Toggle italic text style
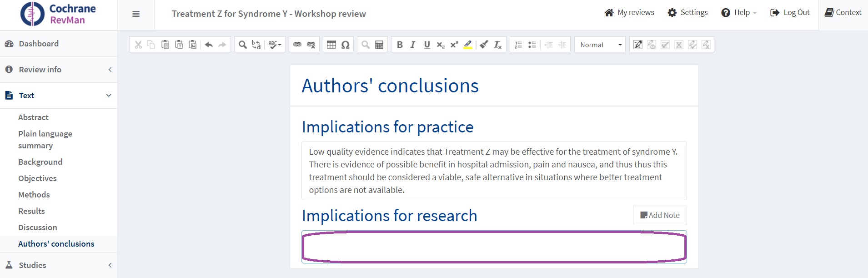Screen dimensions: 868x278 tap(413, 45)
